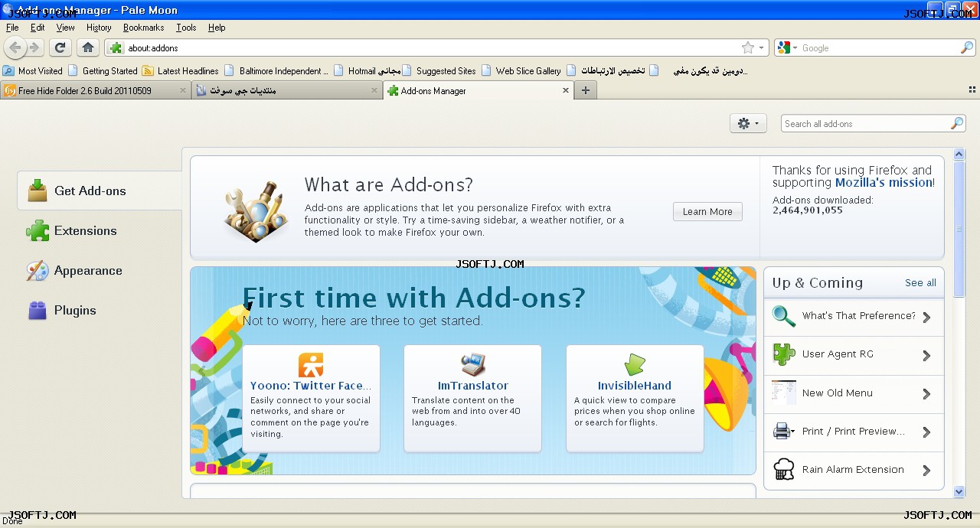Click See all in Up & Coming
The image size is (980, 528).
click(x=920, y=282)
